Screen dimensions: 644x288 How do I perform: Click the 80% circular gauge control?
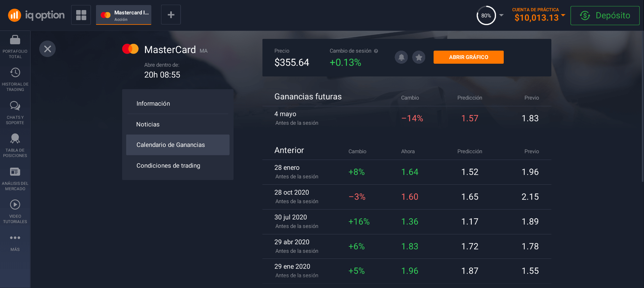(x=486, y=15)
